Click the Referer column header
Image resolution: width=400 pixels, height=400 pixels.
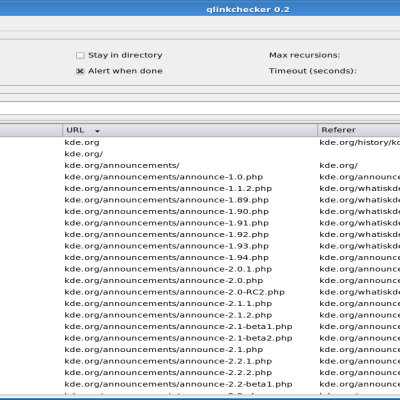(x=359, y=130)
